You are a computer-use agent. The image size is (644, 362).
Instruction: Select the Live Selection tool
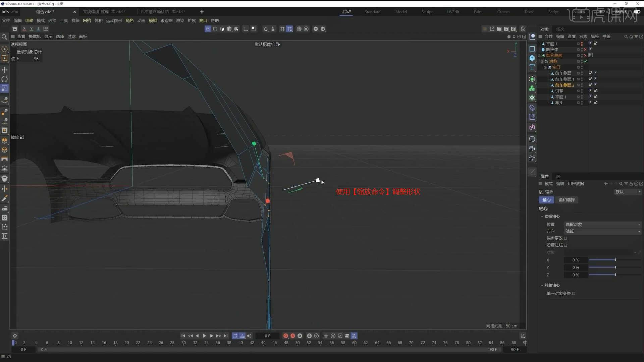(5, 49)
